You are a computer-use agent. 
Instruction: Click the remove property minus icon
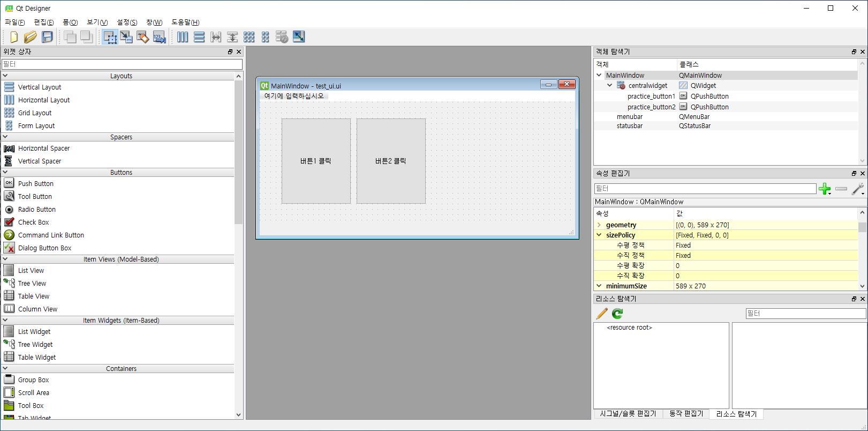pyautogui.click(x=841, y=189)
